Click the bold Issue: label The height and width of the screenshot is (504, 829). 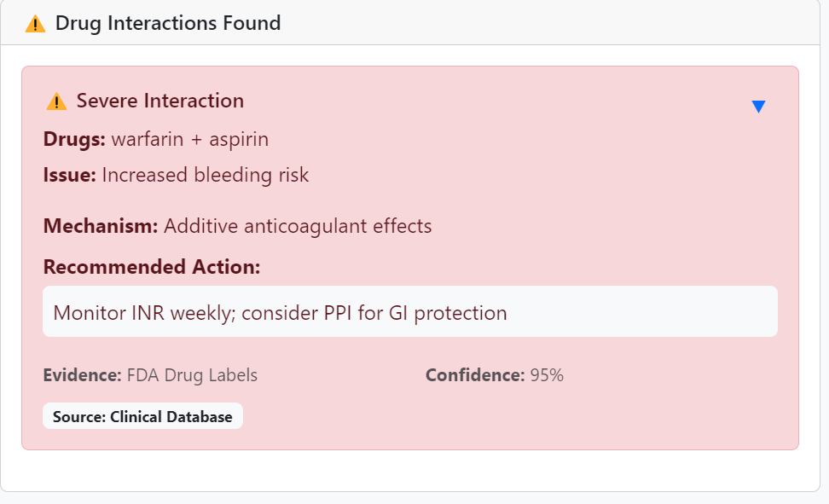tap(70, 176)
